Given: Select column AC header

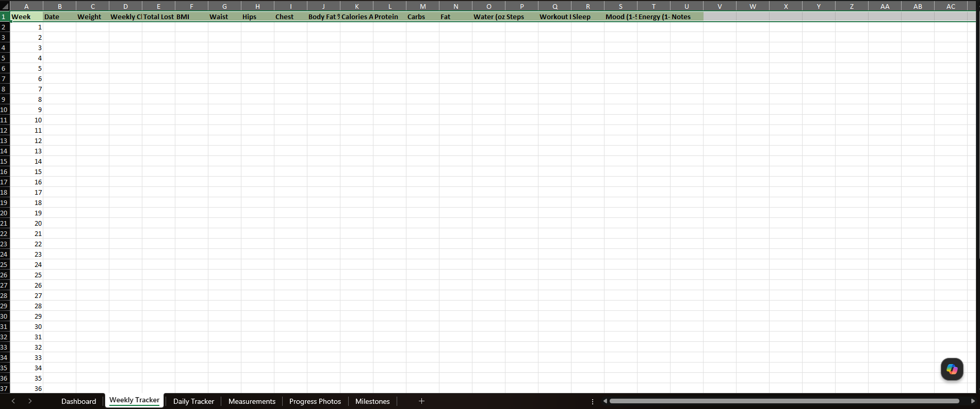Looking at the screenshot, I should coord(951,7).
